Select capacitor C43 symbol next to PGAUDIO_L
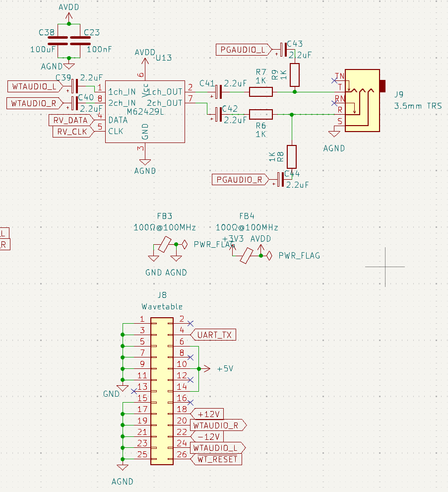The height and width of the screenshot is (492, 448). (x=283, y=50)
